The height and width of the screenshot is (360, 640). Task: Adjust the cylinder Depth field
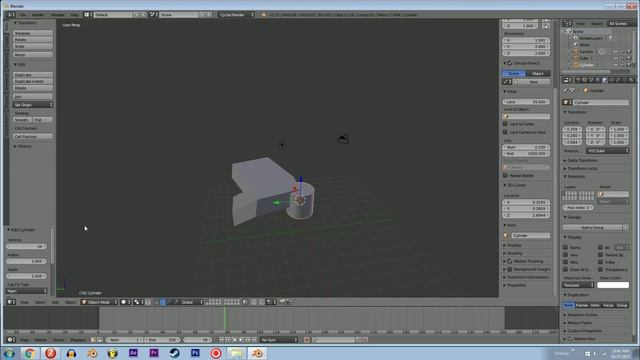(x=27, y=276)
